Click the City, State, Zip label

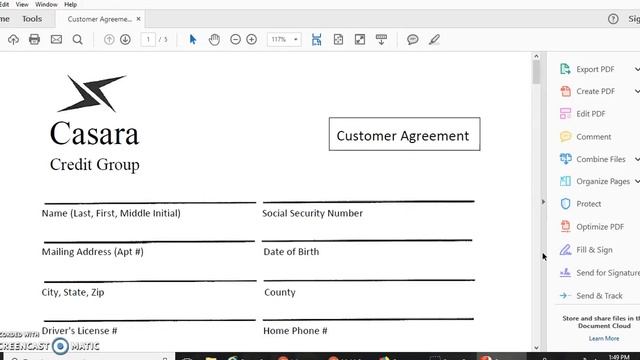(x=73, y=292)
